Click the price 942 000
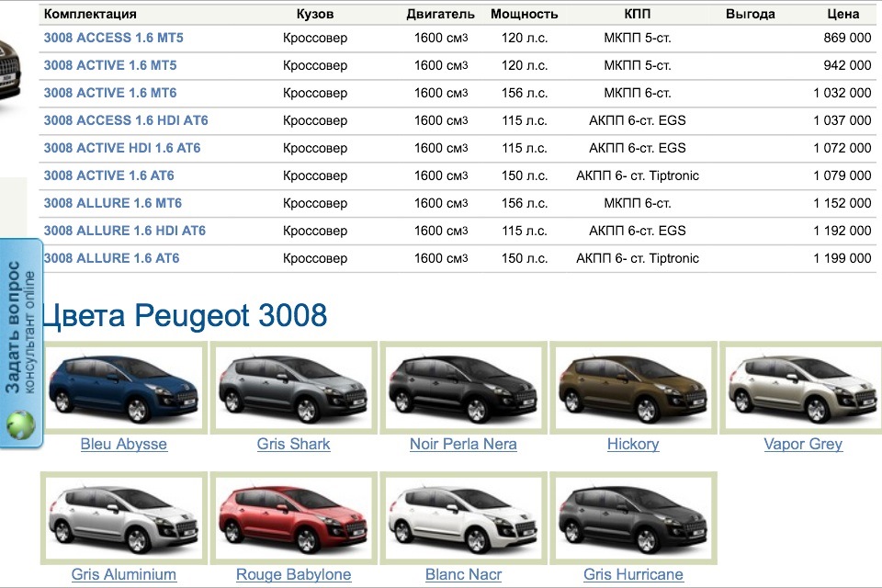 point(847,65)
